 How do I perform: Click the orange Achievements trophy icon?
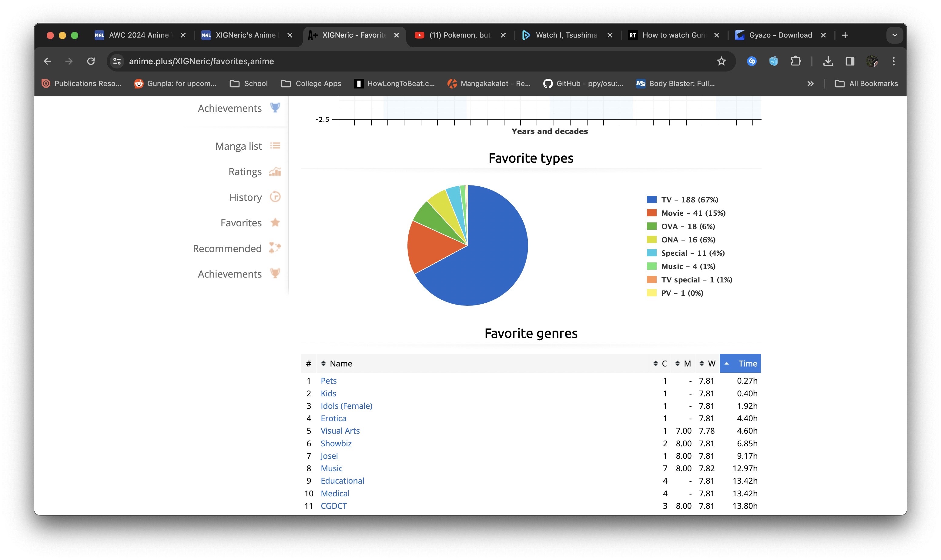pos(275,274)
